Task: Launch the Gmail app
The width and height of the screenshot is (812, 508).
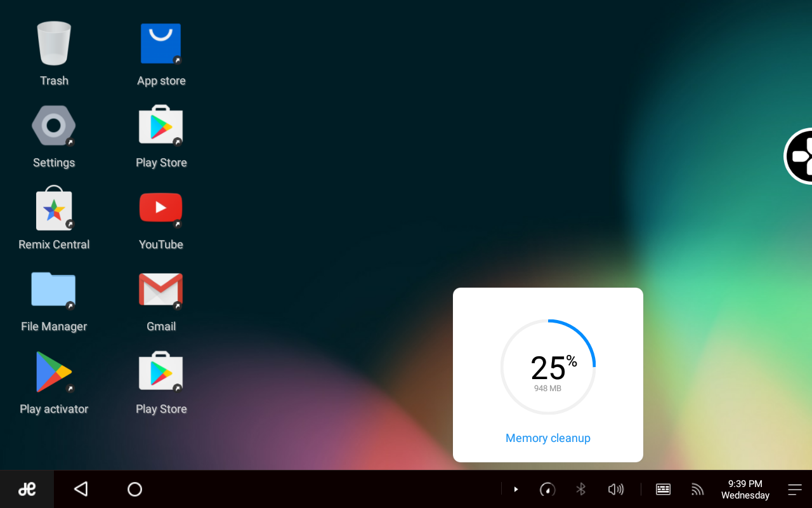Action: tap(160, 290)
